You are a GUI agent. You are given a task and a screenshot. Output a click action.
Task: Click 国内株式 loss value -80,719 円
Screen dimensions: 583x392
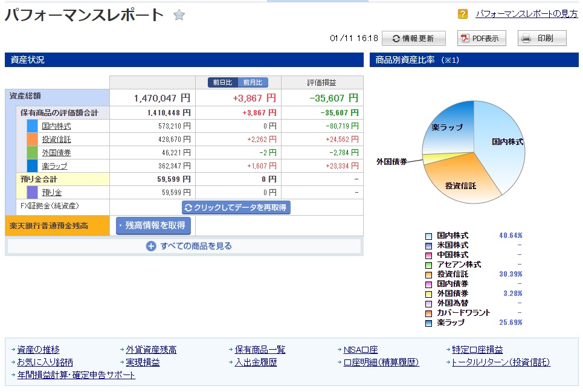pyautogui.click(x=342, y=126)
